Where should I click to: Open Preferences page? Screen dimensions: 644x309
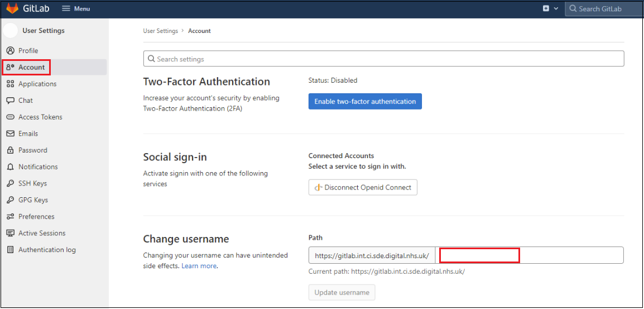(x=36, y=216)
